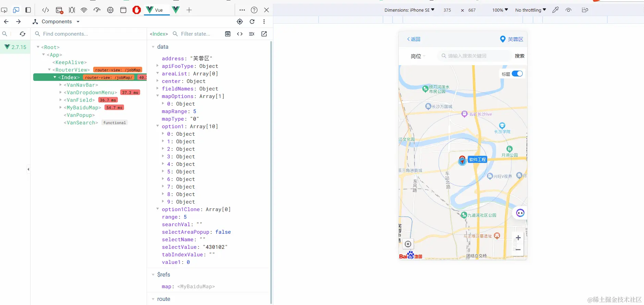Open the Components view dropdown
The width and height of the screenshot is (644, 305).
[56, 22]
